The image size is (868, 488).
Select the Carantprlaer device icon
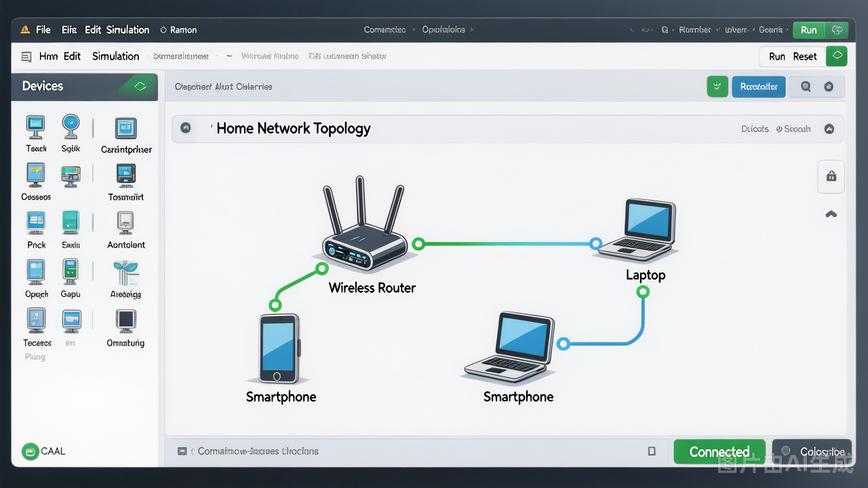125,128
